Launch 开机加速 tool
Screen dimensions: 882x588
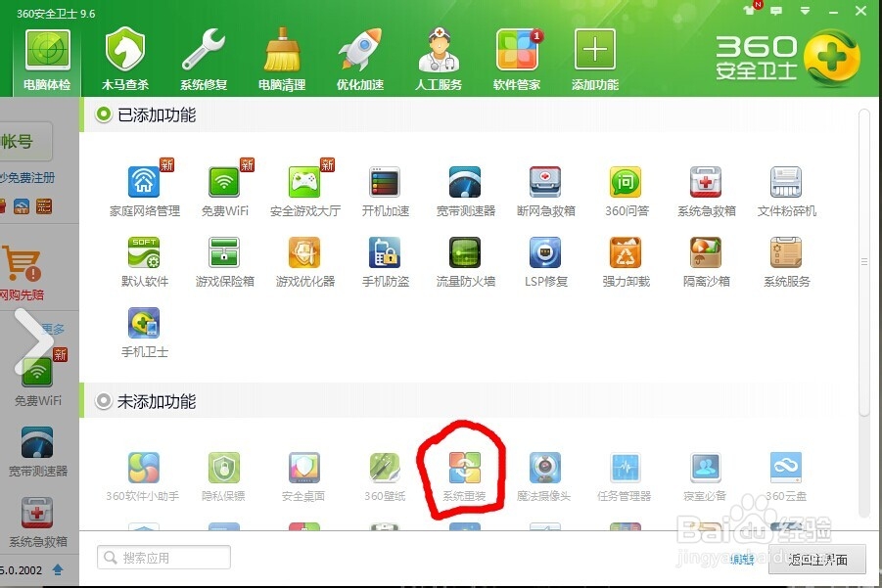(x=386, y=191)
